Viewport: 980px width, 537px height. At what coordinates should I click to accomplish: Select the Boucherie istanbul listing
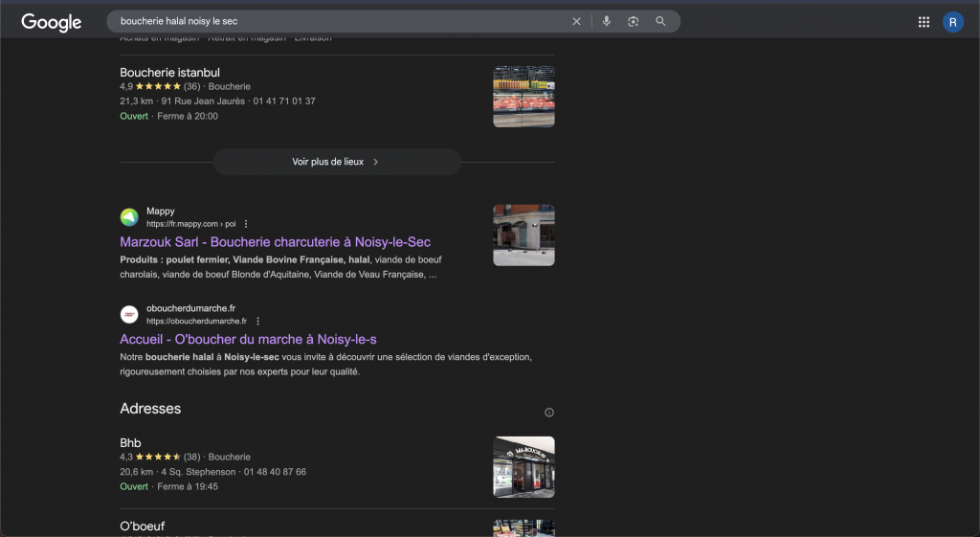point(169,73)
